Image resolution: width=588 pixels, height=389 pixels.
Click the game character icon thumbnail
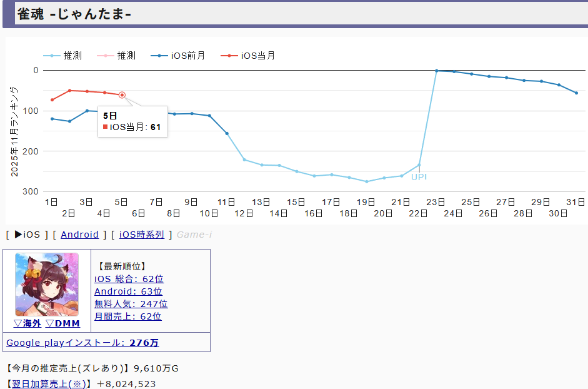(x=47, y=285)
